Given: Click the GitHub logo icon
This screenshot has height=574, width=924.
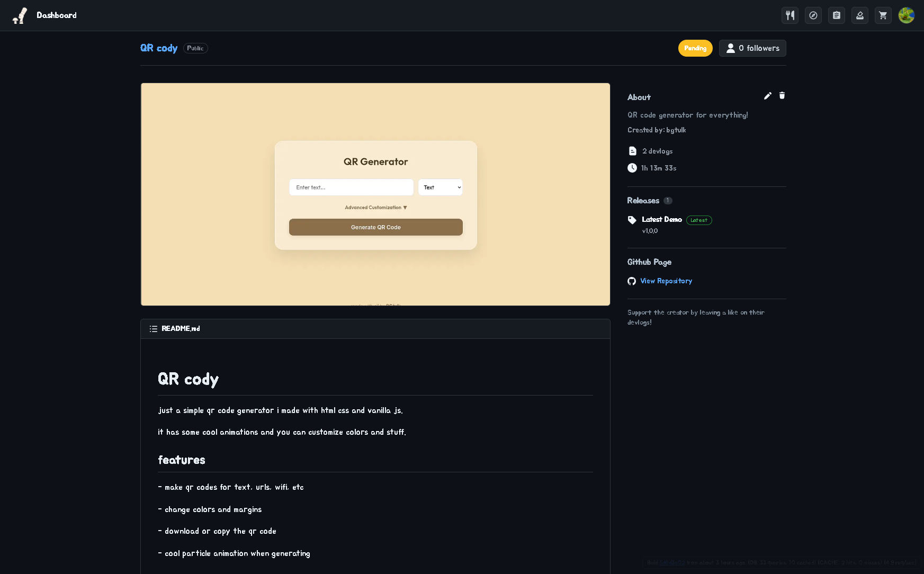Looking at the screenshot, I should 632,281.
